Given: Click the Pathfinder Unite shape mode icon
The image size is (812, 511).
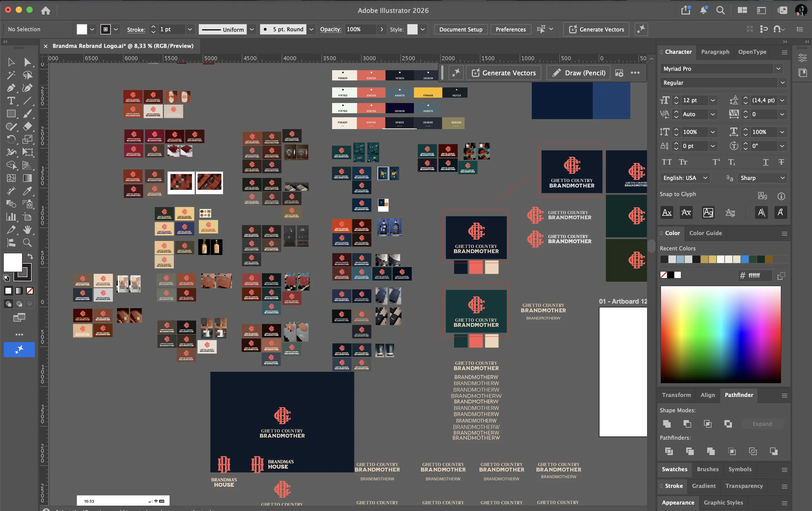Looking at the screenshot, I should 667,424.
